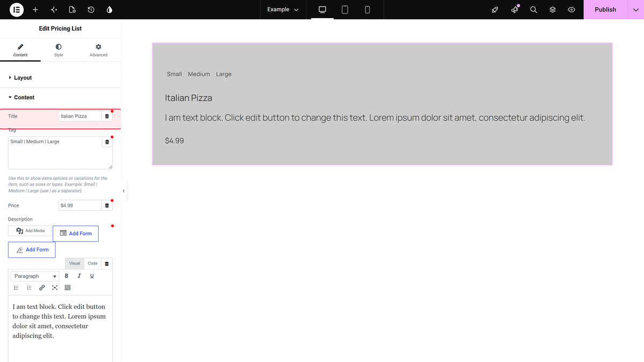Toggle bold formatting in description editor
The image size is (644, 362).
pyautogui.click(x=67, y=276)
